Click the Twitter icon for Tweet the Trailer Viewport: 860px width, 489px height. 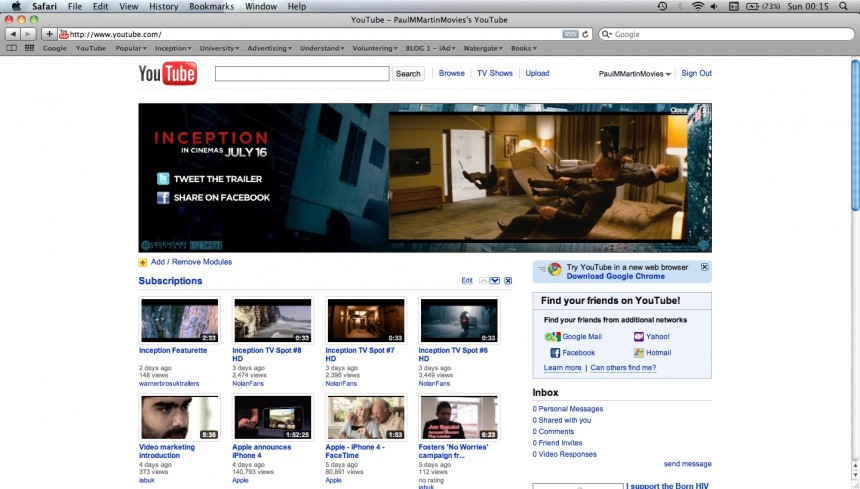coord(163,179)
